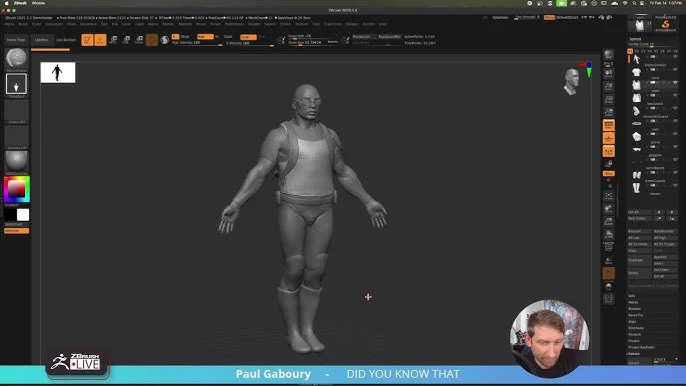Viewport: 686px width, 386px height.
Task: Expand the Bevel Pro section
Action: point(636,315)
